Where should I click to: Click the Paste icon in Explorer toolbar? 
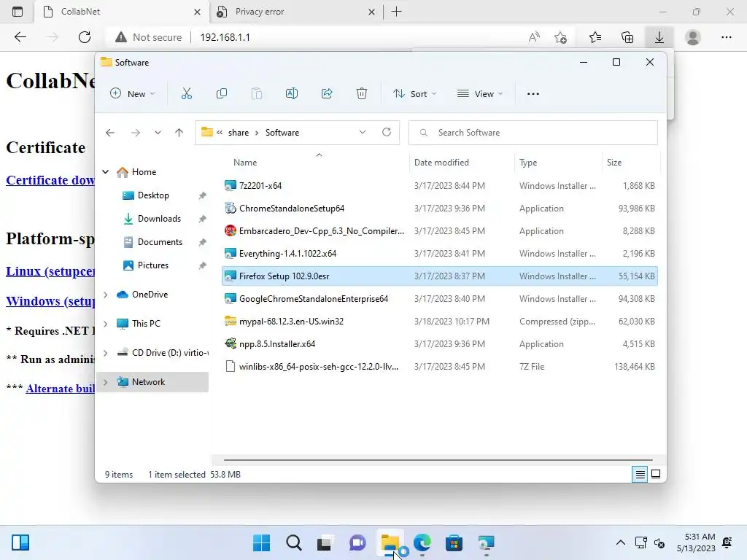tap(256, 94)
